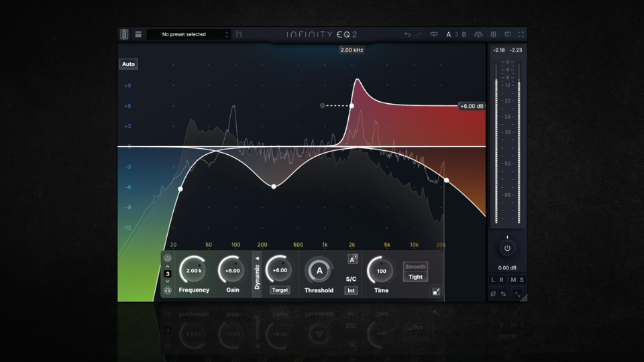
Task: Toggle band 3 power button
Action: 168,258
